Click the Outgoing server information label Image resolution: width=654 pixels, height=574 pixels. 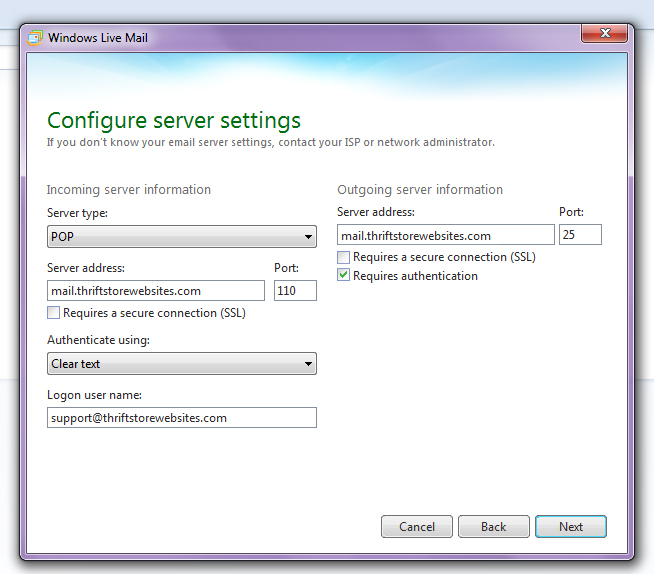[420, 190]
